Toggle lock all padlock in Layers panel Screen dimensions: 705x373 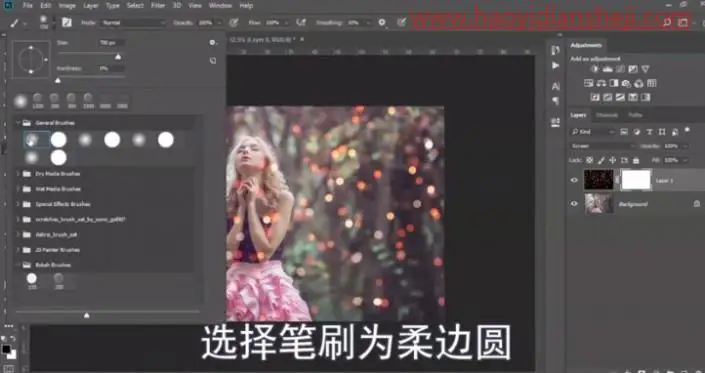coord(636,160)
